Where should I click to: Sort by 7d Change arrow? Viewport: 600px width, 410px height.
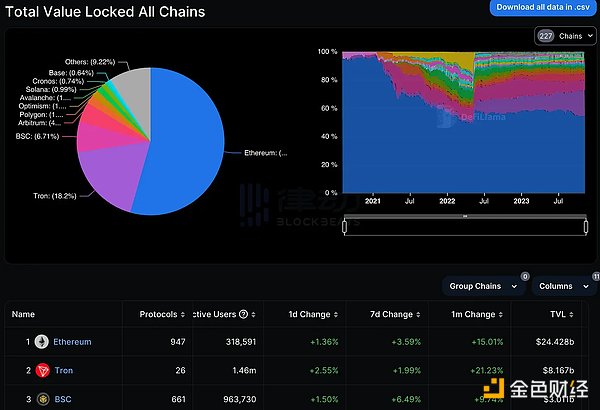421,314
